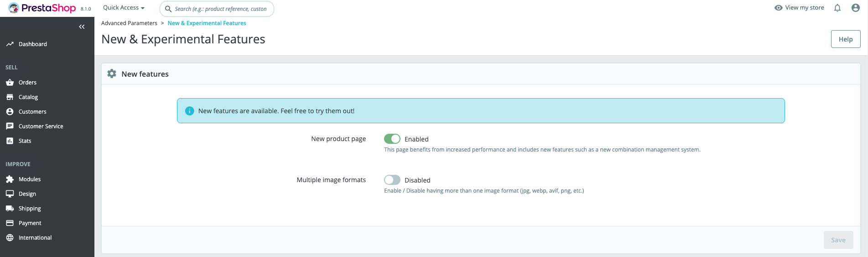
Task: Click the Modules puzzle icon in sidebar
Action: [10, 179]
